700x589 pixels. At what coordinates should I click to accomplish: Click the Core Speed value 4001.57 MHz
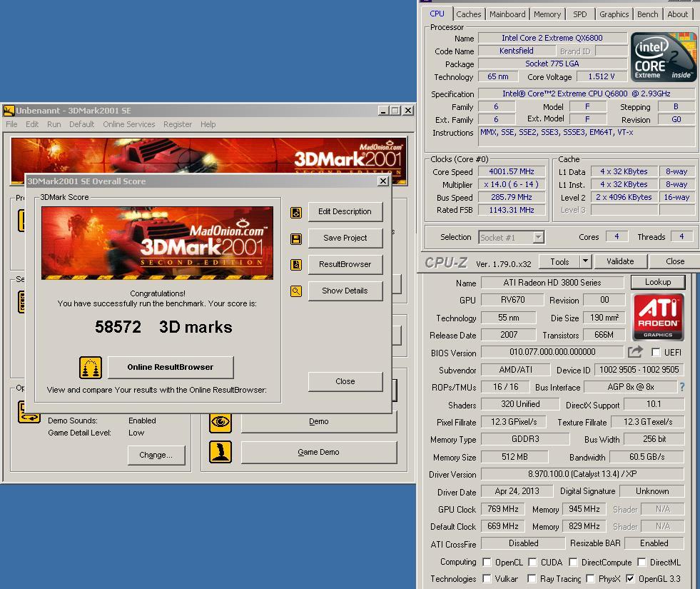[x=512, y=171]
